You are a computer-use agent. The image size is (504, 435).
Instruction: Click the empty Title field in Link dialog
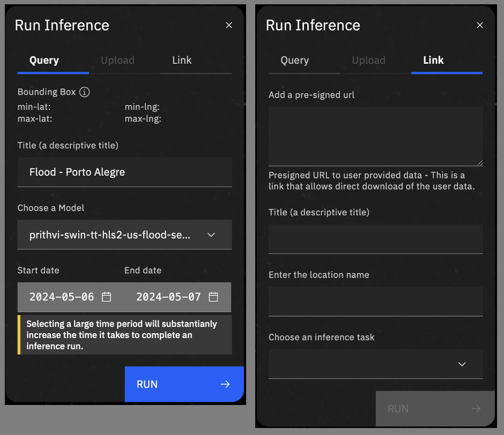375,239
